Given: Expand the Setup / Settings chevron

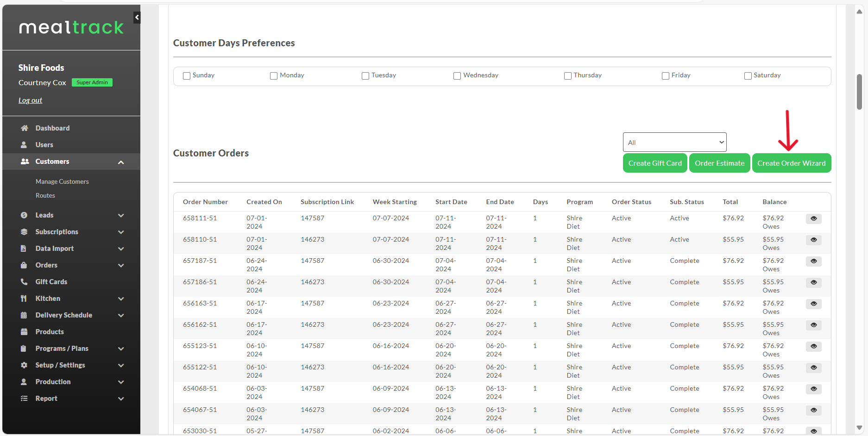Looking at the screenshot, I should point(121,365).
